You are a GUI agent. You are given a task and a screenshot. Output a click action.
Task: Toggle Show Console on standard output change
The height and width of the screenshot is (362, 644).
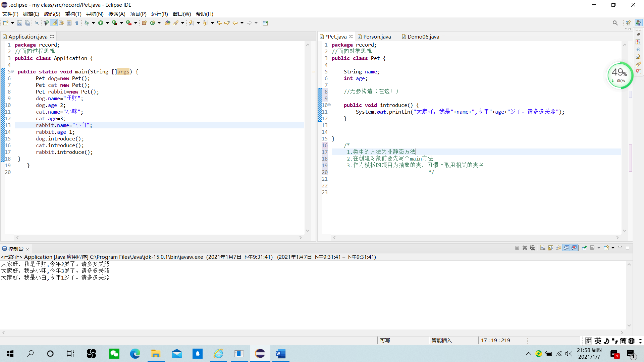tap(566, 248)
